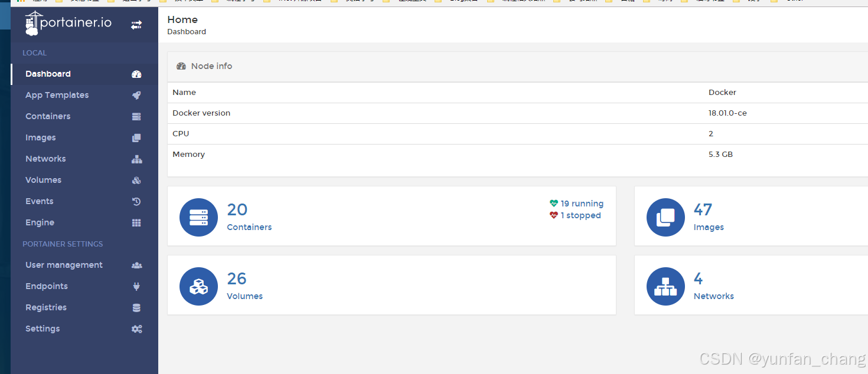Click the Networks label on dashboard card
The image size is (868, 374).
tap(714, 296)
